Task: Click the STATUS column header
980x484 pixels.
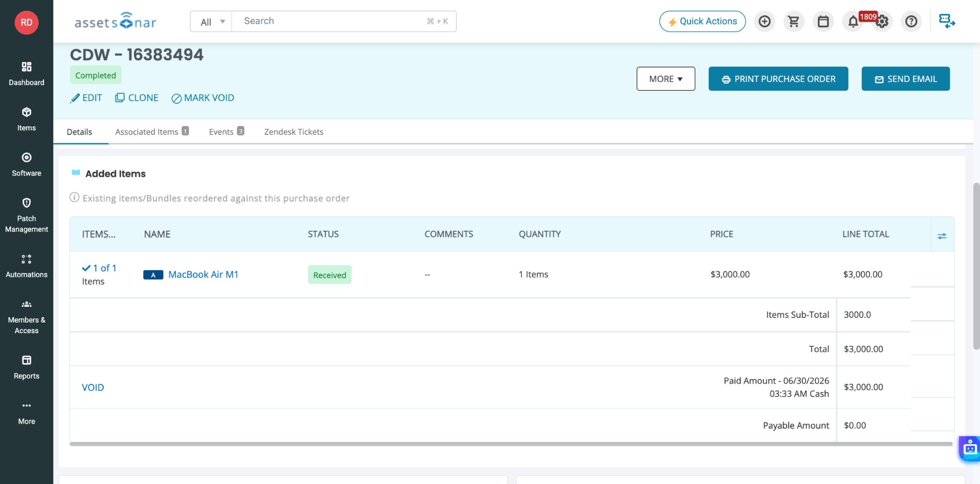Action: [x=323, y=234]
